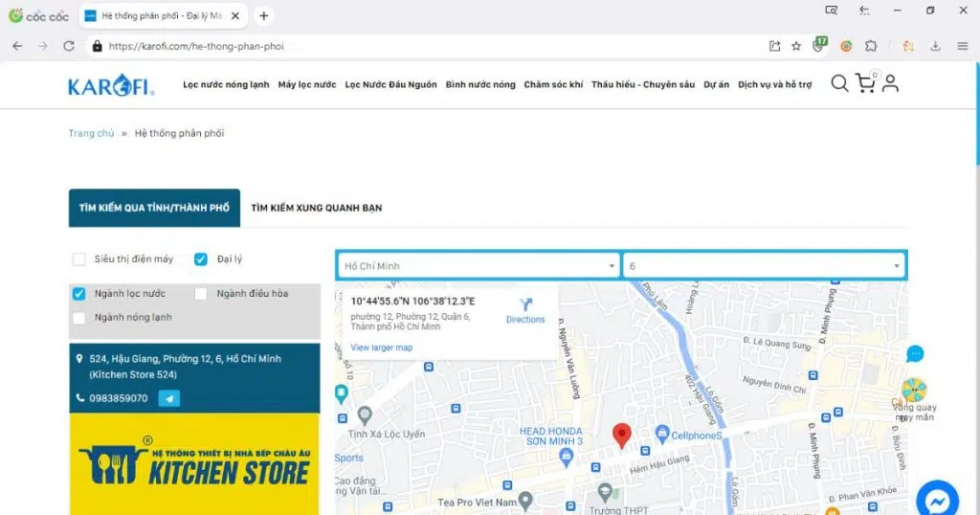Uncheck the Đại lý checkbox
980x515 pixels.
pos(201,258)
